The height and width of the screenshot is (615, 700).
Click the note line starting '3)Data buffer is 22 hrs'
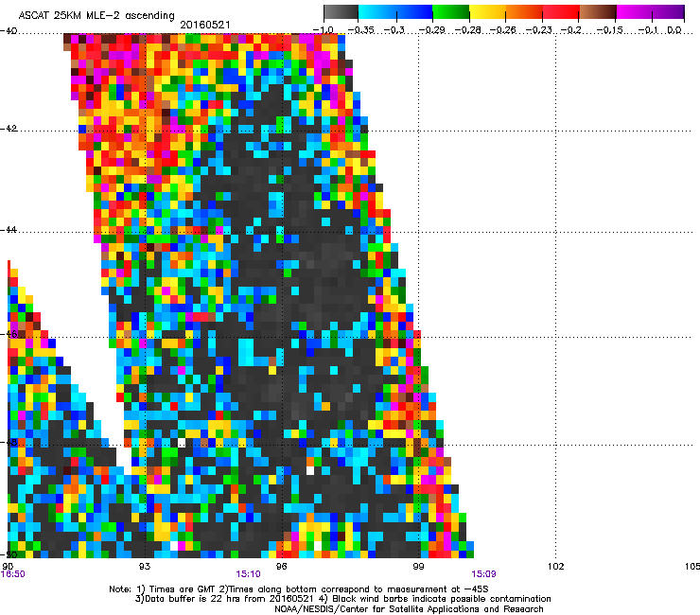pyautogui.click(x=342, y=599)
